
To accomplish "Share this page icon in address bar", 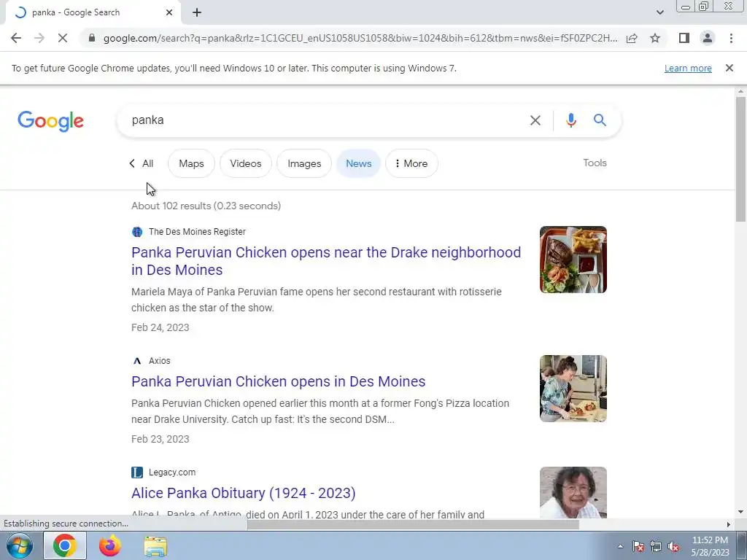I will click(x=632, y=38).
